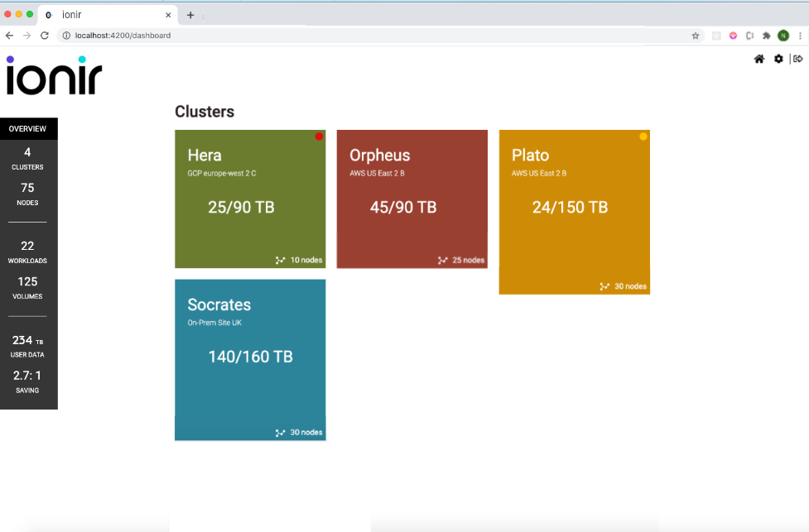Viewport: 809px width, 532px height.
Task: Click the 10 nodes label on Hera
Action: (x=306, y=261)
